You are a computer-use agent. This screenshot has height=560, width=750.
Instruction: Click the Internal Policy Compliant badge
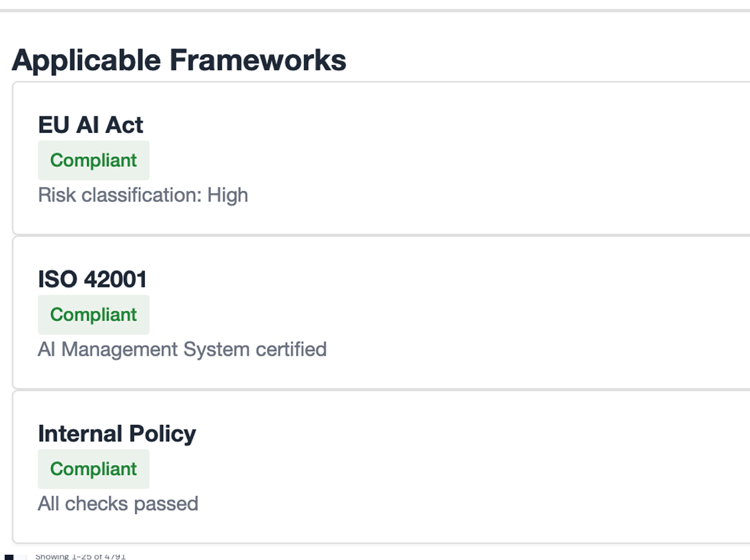(93, 469)
